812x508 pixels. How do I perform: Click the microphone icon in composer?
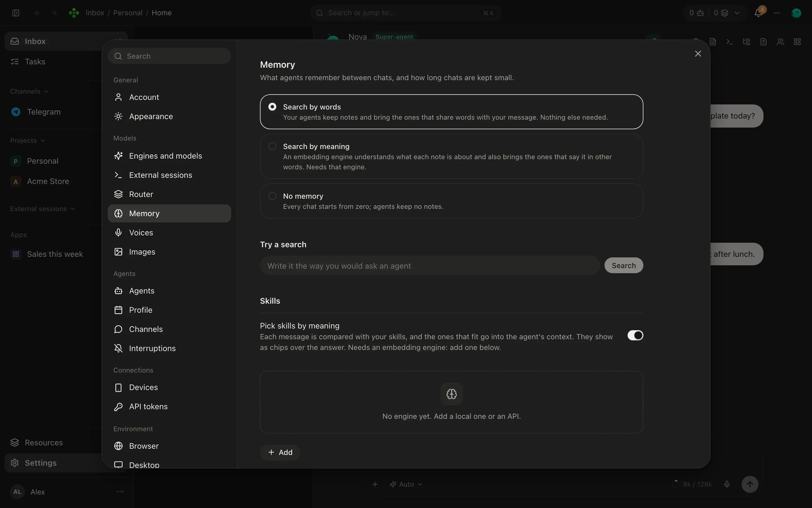727,484
